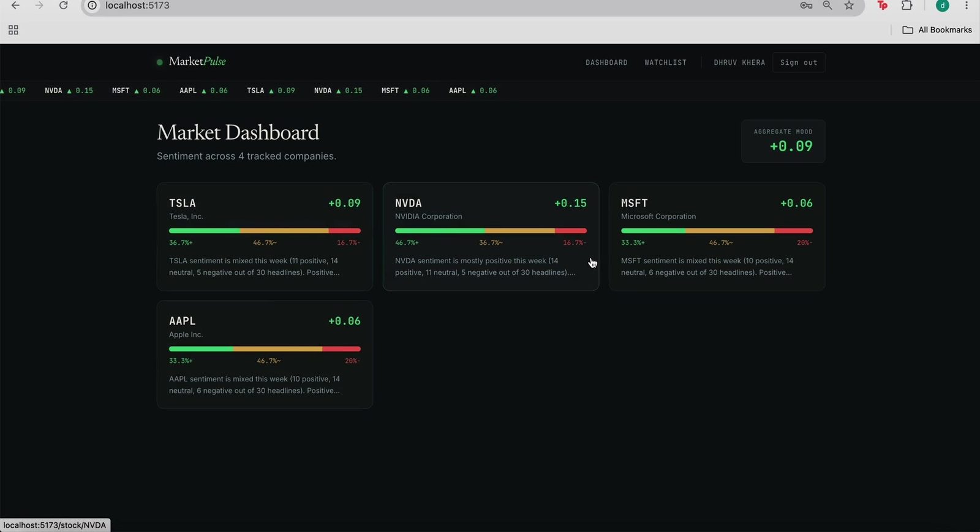
Task: Click the DHRUV KHERA user name
Action: [739, 62]
